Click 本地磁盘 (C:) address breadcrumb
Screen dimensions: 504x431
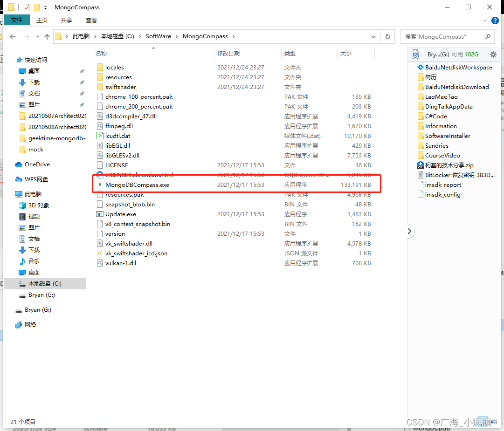[x=117, y=36]
